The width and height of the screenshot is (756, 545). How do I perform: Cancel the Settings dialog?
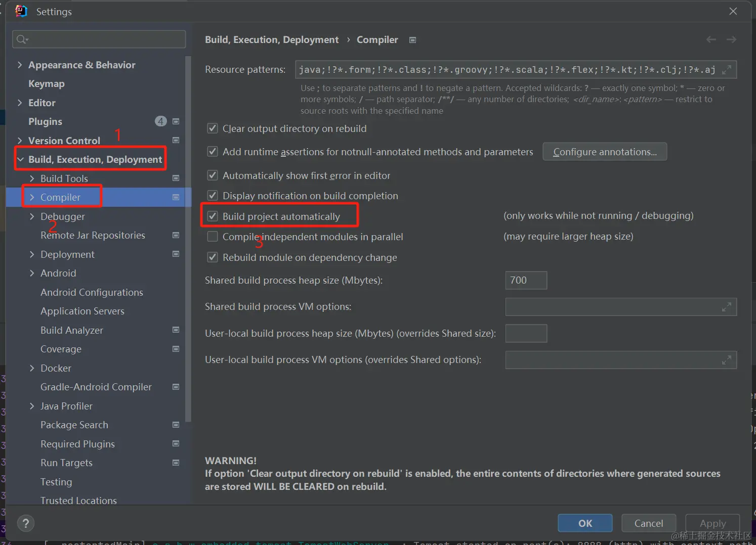point(649,523)
